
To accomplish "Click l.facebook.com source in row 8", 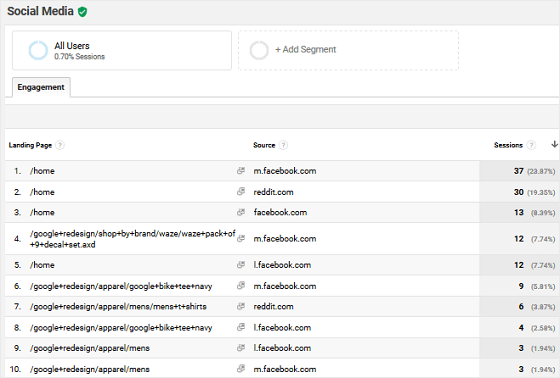I will pyautogui.click(x=282, y=327).
